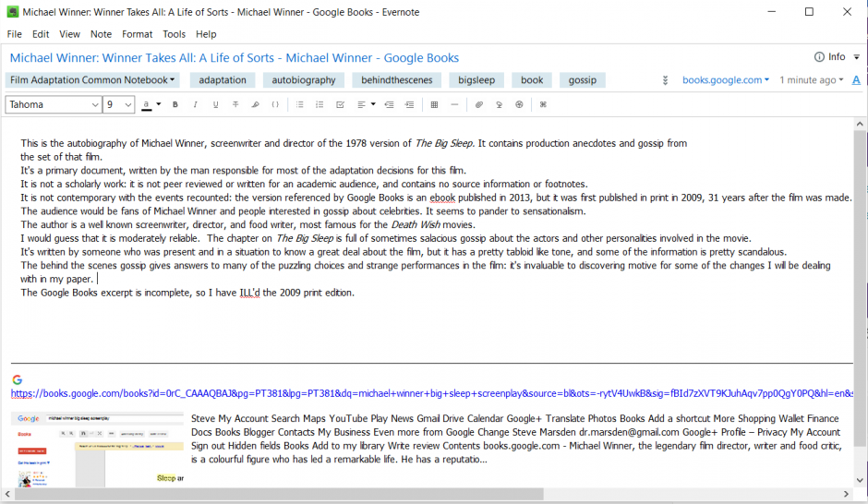Open the Format menu
868x504 pixels.
click(x=138, y=34)
